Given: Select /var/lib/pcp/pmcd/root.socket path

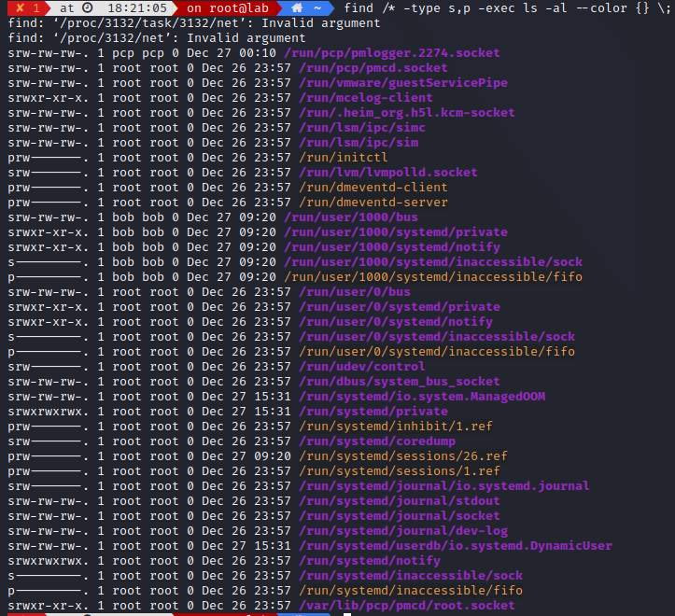Looking at the screenshot, I should [x=407, y=606].
